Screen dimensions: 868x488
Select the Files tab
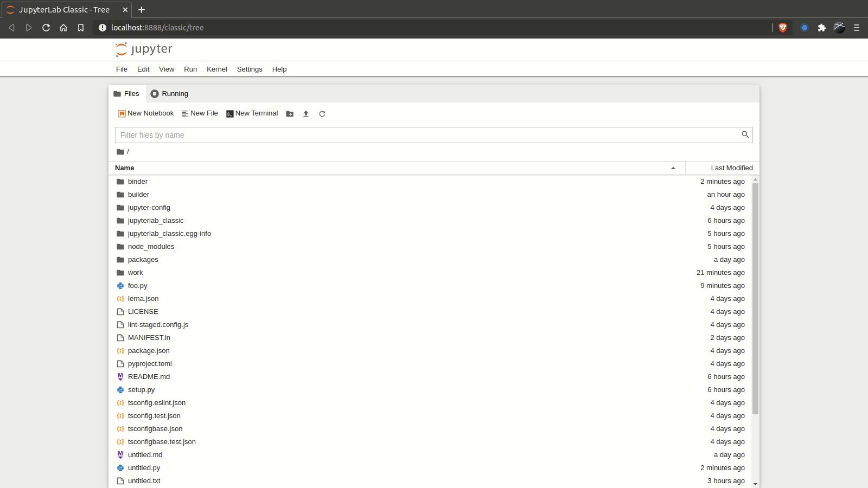(126, 93)
